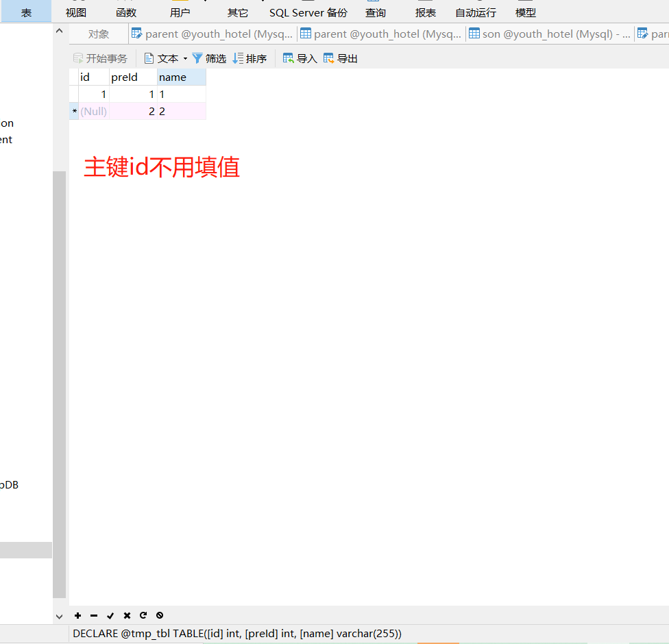Open the 文本 view dropdown arrow

[x=185, y=58]
